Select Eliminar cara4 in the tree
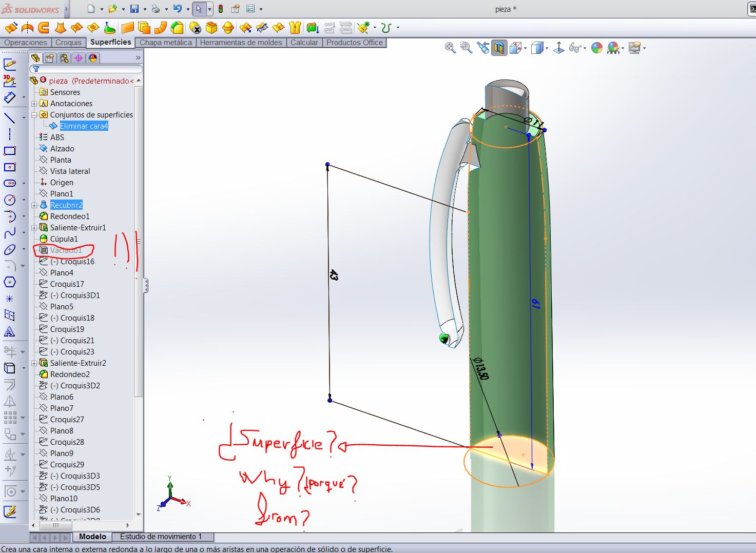 [84, 126]
